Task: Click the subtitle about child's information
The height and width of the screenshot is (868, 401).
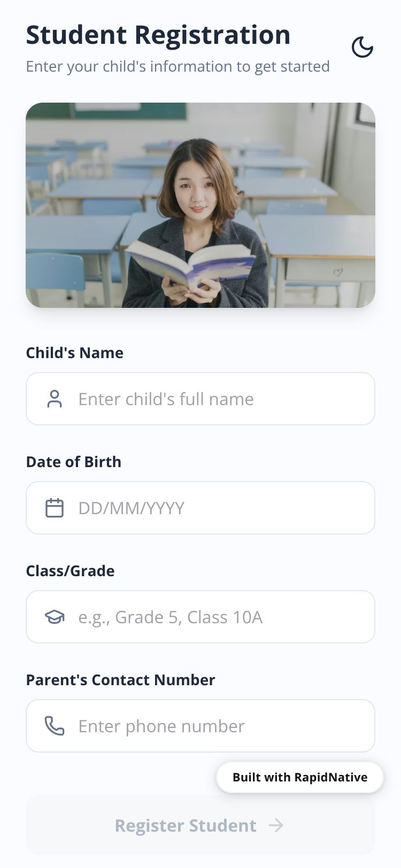Action: click(x=178, y=67)
